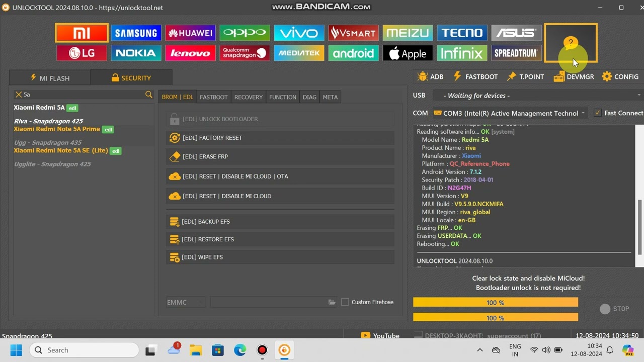
Task: Click the upper 100% progress bar
Action: pos(496,302)
